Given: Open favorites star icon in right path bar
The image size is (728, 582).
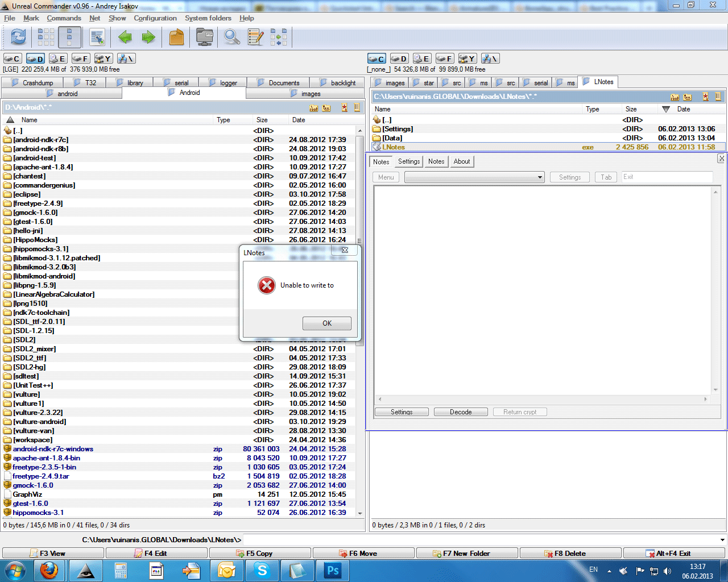Looking at the screenshot, I should [706, 97].
